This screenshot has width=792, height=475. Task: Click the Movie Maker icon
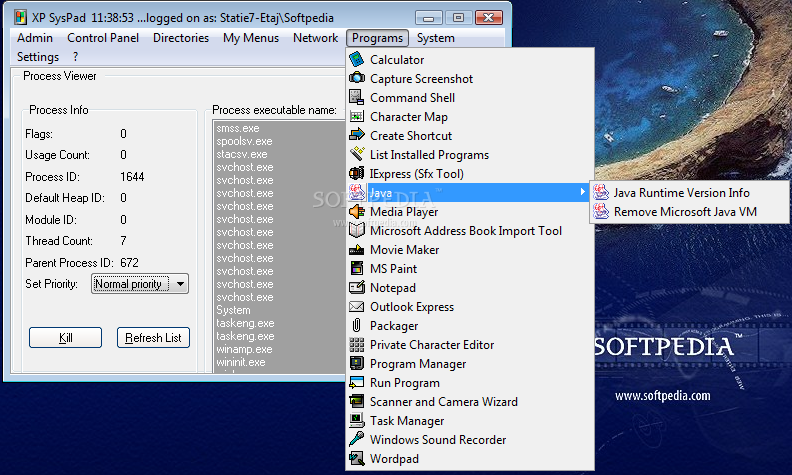pos(357,250)
